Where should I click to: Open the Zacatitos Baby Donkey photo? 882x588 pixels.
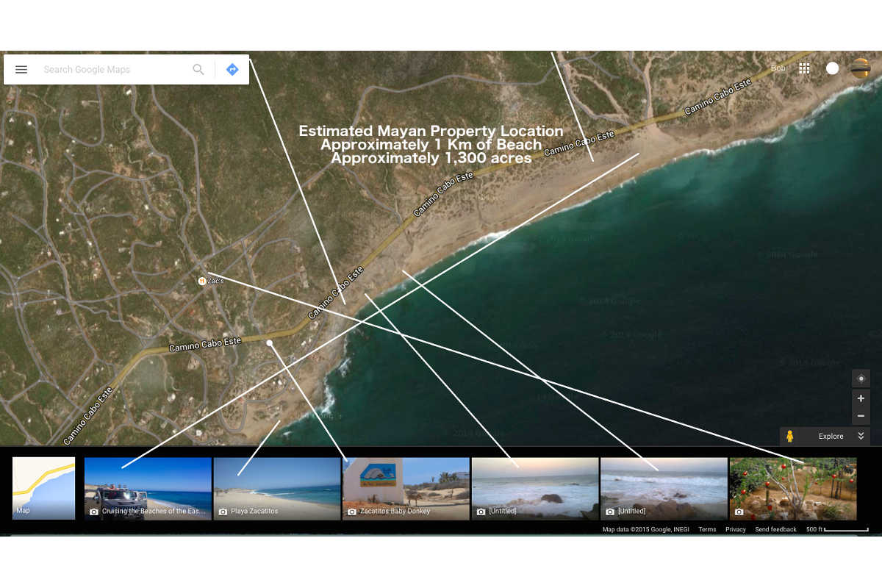click(406, 488)
